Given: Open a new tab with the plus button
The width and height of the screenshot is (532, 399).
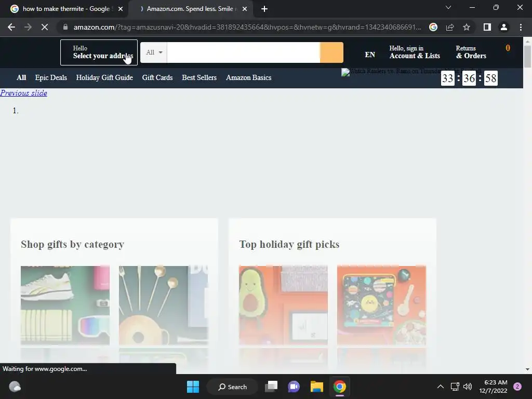Looking at the screenshot, I should tap(264, 9).
